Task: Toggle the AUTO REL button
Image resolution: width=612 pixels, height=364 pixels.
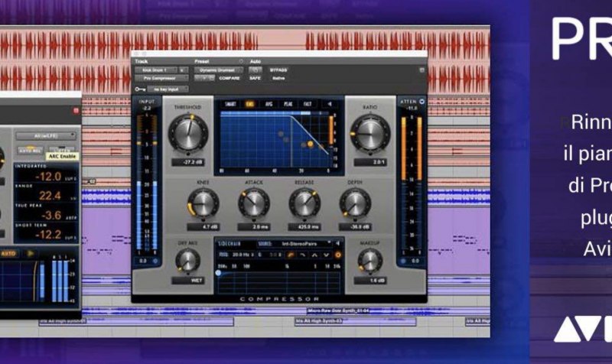Action: click(29, 151)
